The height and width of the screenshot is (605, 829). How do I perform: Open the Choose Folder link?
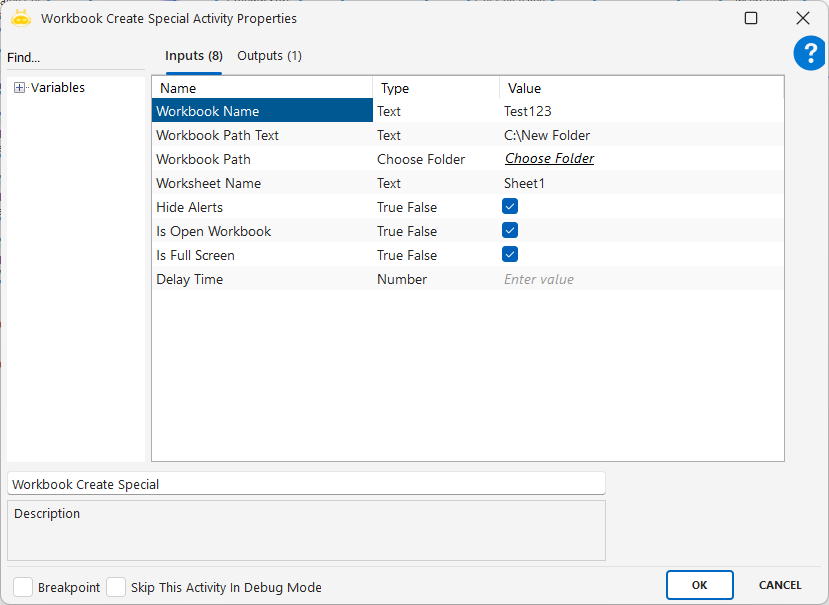549,159
